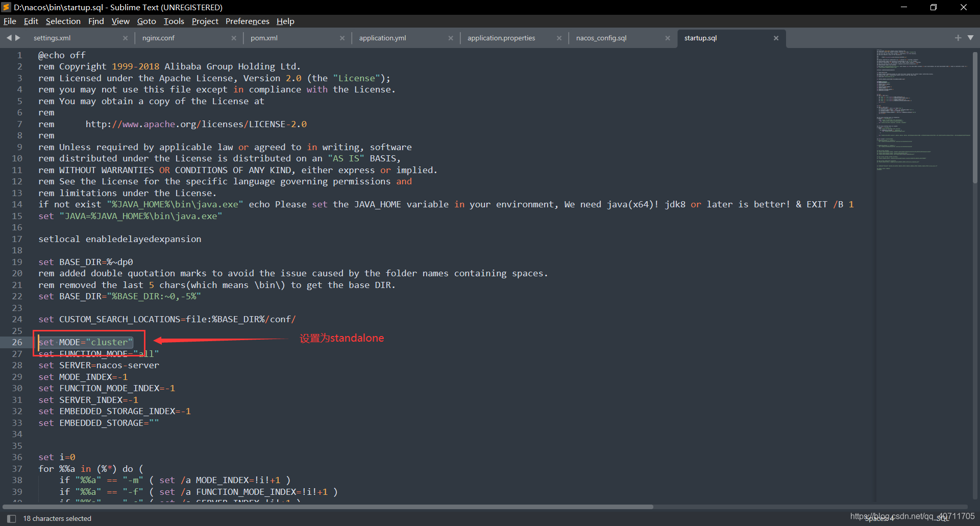Select the application.yml tab
This screenshot has width=980, height=526.
click(x=383, y=38)
